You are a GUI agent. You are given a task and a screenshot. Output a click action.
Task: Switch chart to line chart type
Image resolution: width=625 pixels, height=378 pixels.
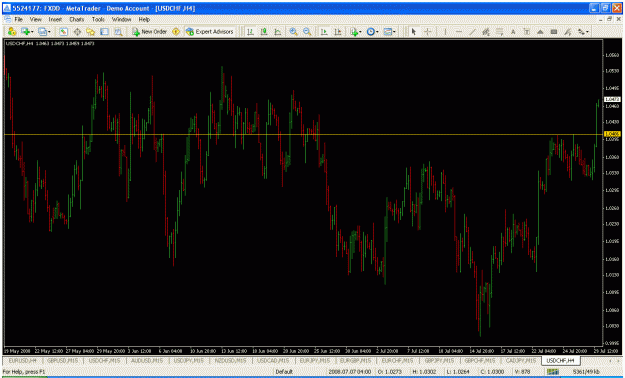pyautogui.click(x=278, y=32)
